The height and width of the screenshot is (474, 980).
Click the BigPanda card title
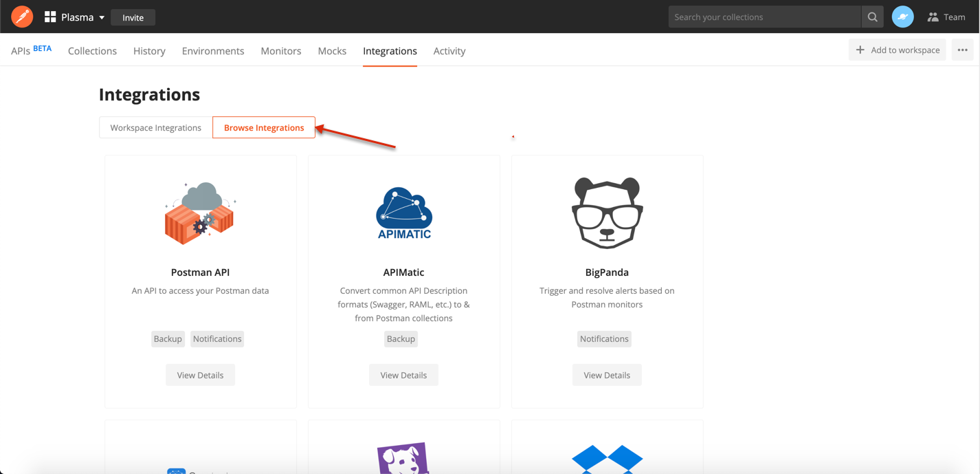coord(607,272)
